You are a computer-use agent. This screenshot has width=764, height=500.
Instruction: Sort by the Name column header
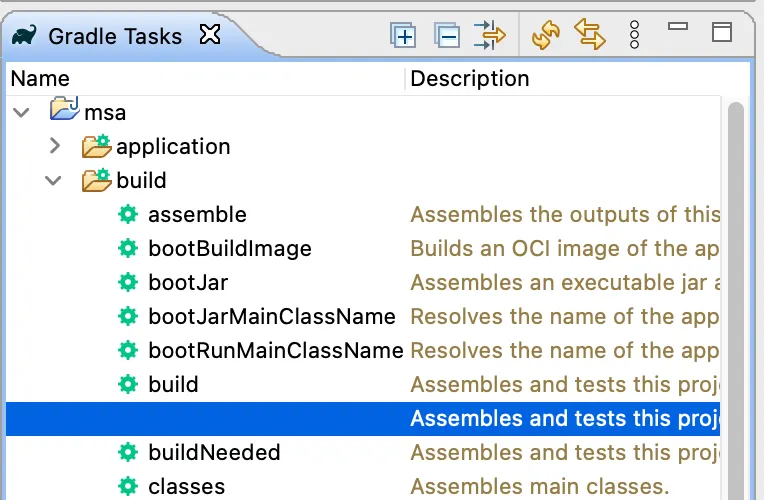click(x=40, y=78)
